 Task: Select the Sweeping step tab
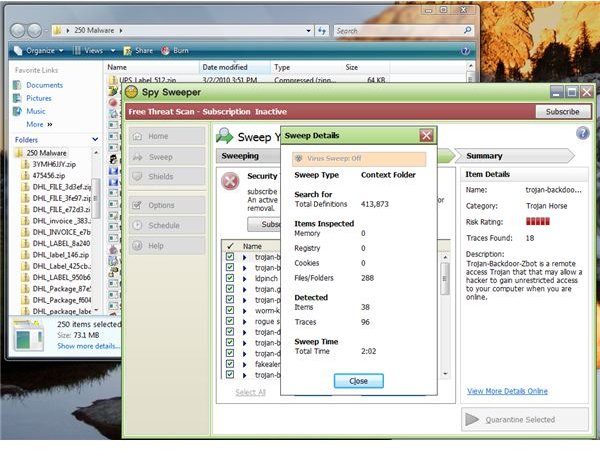point(248,156)
